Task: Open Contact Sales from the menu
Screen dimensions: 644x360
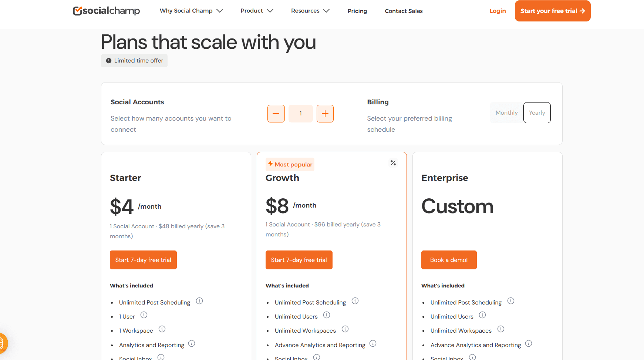Action: 404,11
